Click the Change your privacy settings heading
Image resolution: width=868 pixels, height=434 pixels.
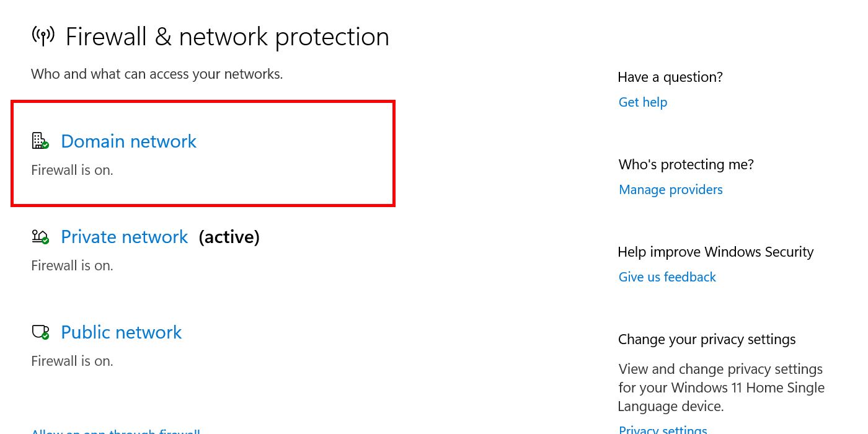click(x=706, y=339)
